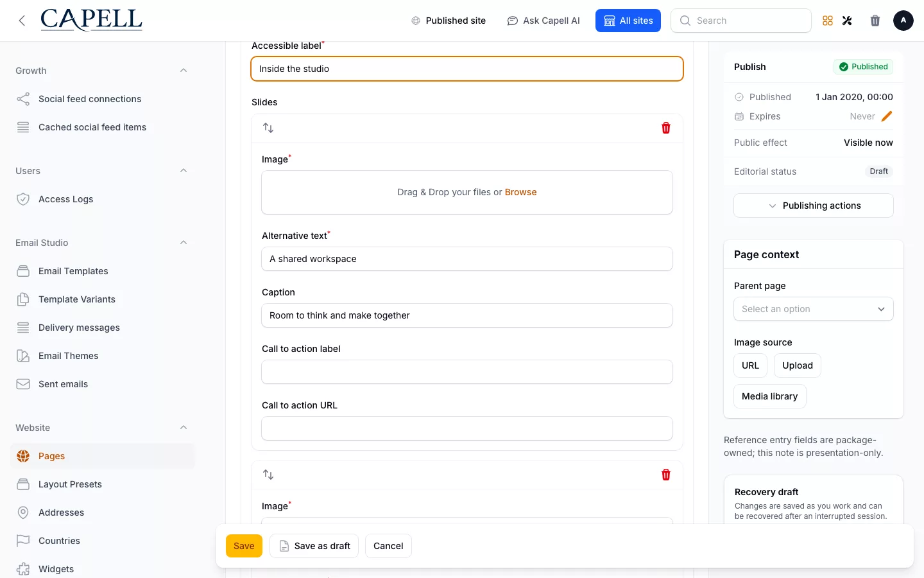Delete the second slide with red trash icon
Viewport: 924px width, 578px height.
[666, 475]
